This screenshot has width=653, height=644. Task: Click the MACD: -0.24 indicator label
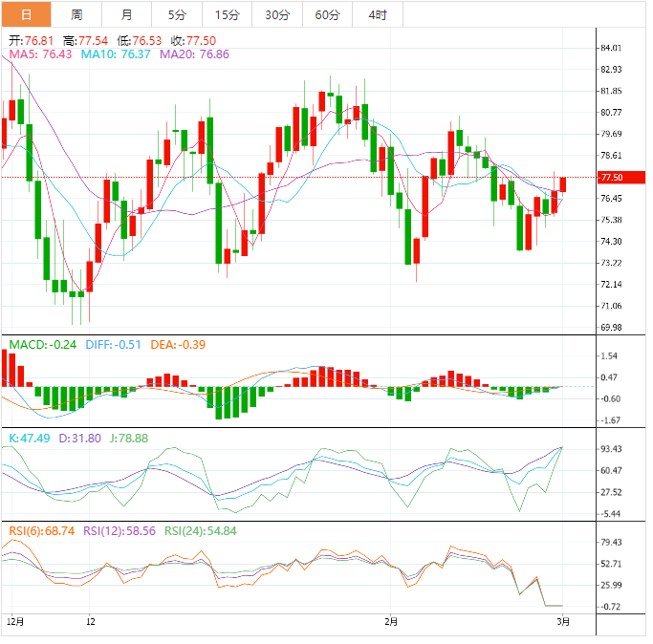(42, 344)
